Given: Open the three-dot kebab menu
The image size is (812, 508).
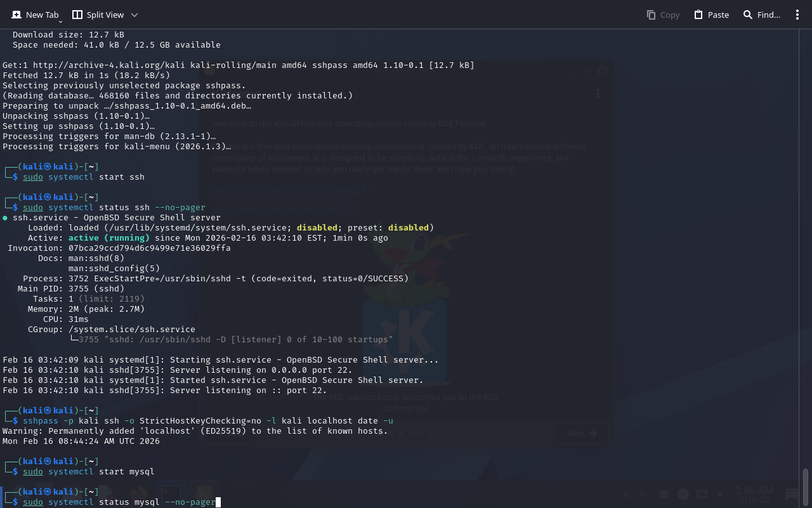Looking at the screenshot, I should [797, 15].
